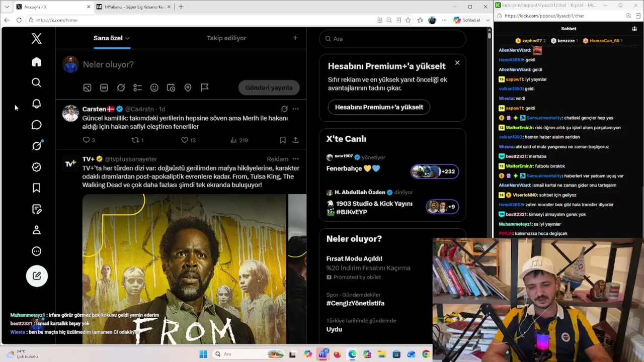Viewport: 644px width, 362px height.
Task: Open Grok in the X sidebar
Action: tap(37, 146)
